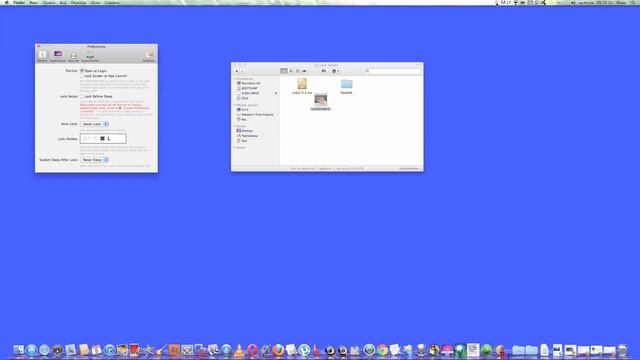Open the Spotlight search in menu bar
Image resolution: width=640 pixels, height=360 pixels.
pos(633,2)
